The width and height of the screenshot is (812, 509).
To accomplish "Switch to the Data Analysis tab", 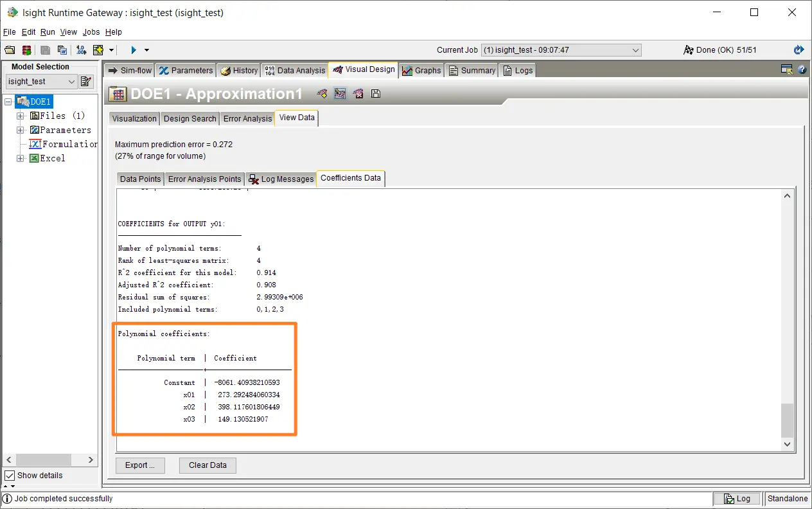I will click(x=295, y=71).
